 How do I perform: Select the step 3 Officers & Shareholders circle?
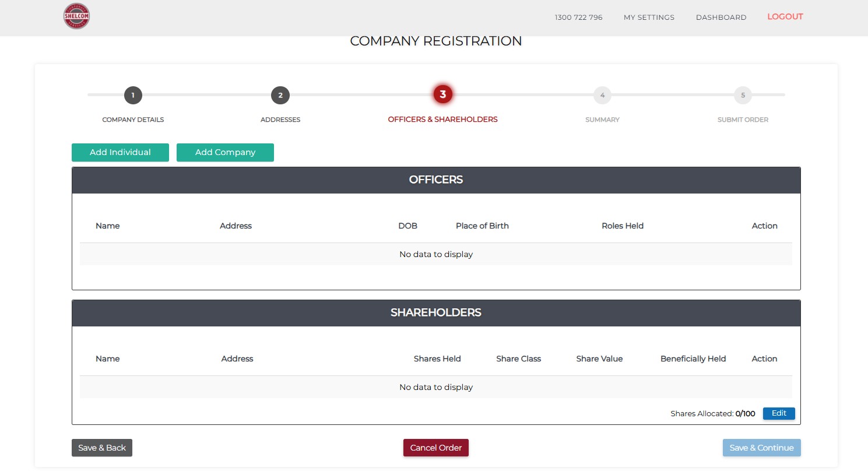point(443,94)
